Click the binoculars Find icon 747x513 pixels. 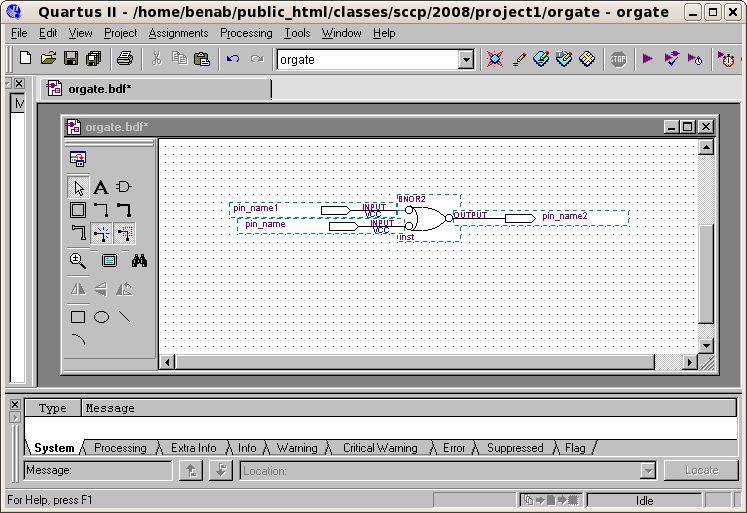139,261
